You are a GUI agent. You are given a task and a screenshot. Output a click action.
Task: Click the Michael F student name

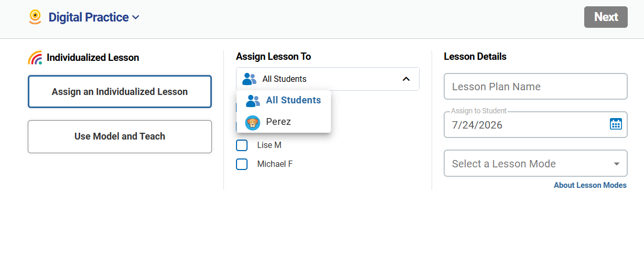pos(275,164)
